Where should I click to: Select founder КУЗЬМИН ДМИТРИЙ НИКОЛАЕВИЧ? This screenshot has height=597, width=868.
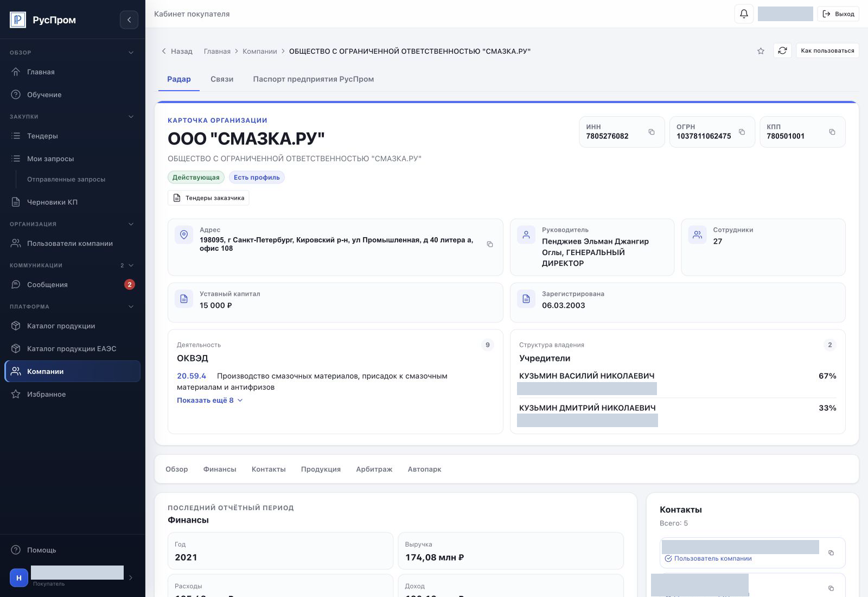point(587,408)
